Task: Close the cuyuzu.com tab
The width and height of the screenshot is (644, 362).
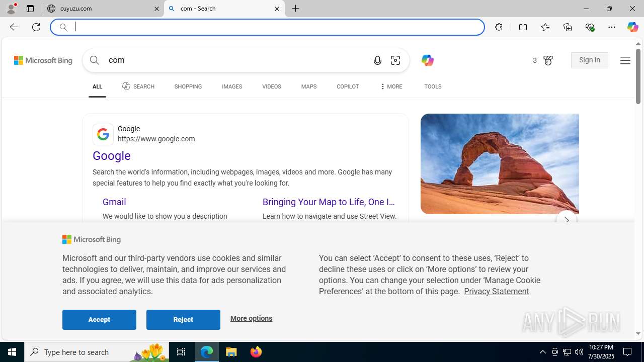Action: pos(156,9)
